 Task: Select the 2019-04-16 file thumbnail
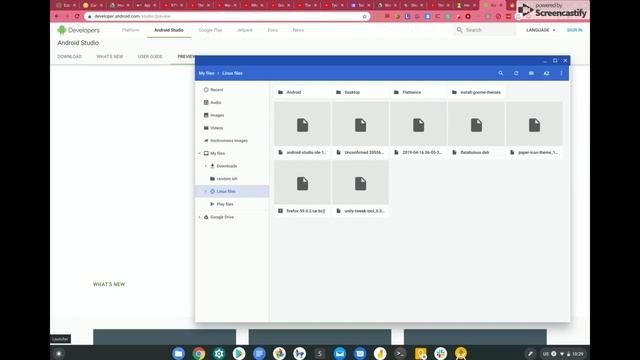click(418, 124)
